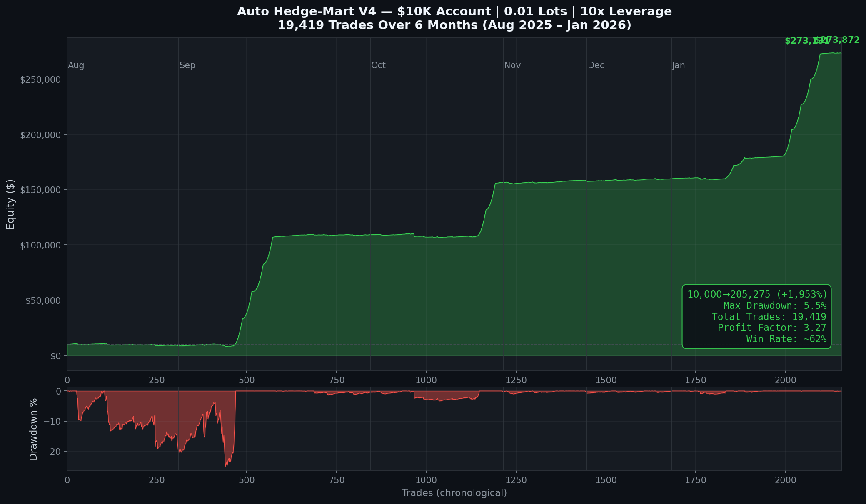Select the Max Drawdown 5.5% stat line
This screenshot has height=504, width=866.
pyautogui.click(x=774, y=305)
